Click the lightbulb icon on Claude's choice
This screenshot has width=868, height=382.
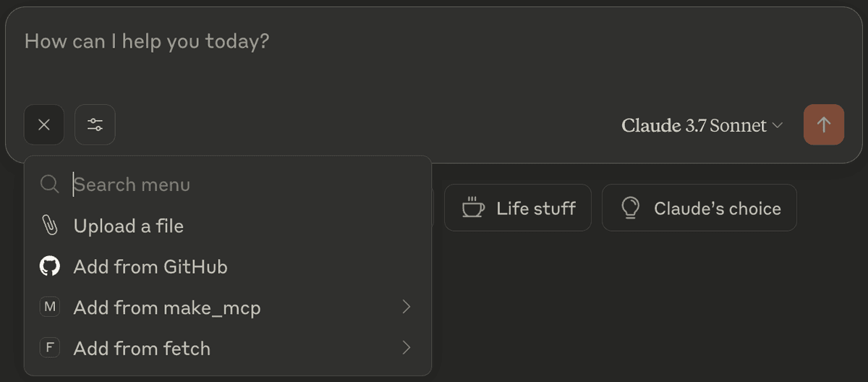[x=631, y=208]
